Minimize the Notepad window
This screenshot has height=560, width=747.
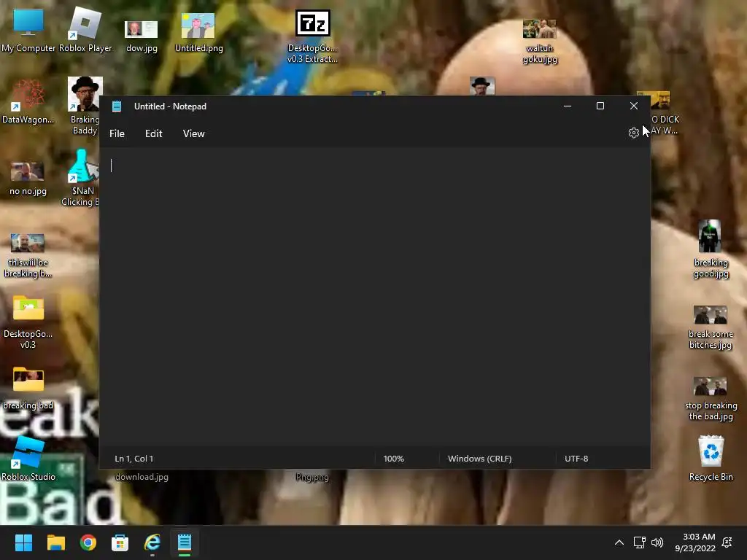(x=567, y=106)
